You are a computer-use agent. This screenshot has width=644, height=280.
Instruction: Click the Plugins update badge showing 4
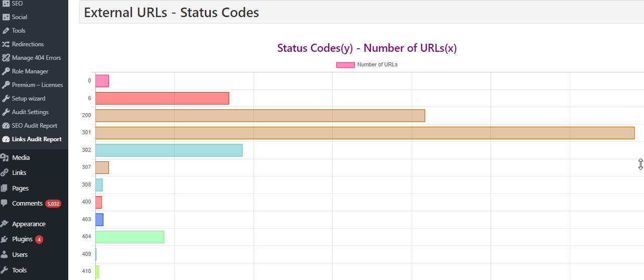(x=39, y=239)
